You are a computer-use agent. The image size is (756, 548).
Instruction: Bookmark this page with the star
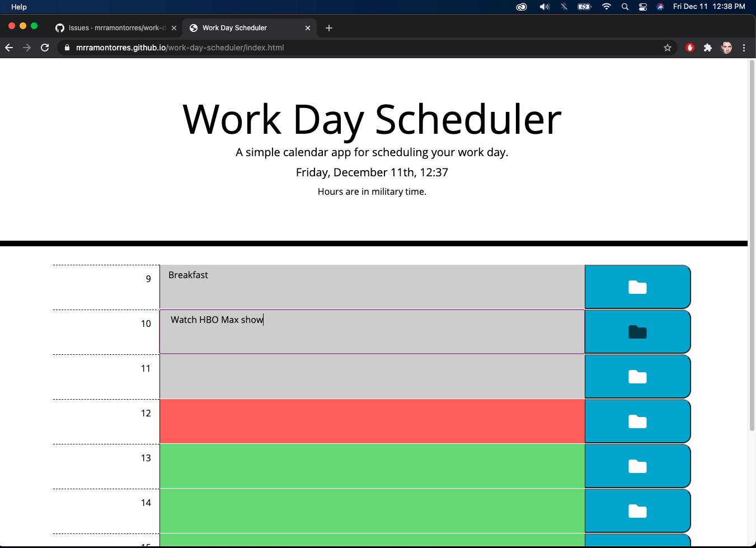pos(668,48)
